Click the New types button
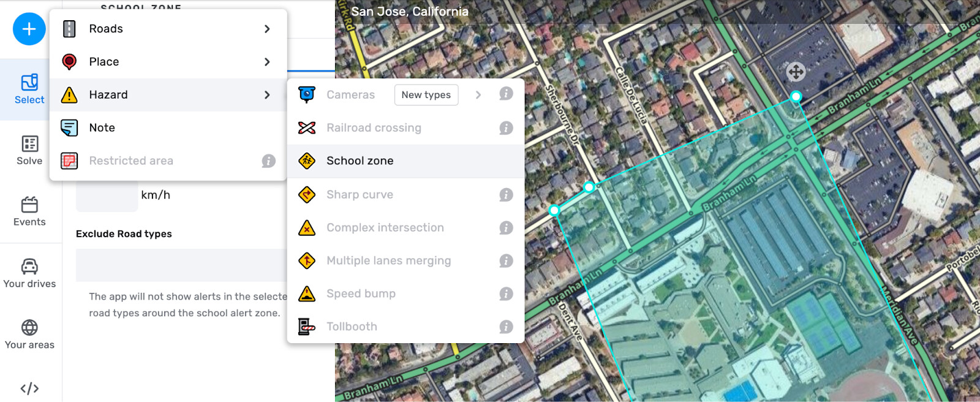This screenshot has width=980, height=402. click(x=426, y=95)
